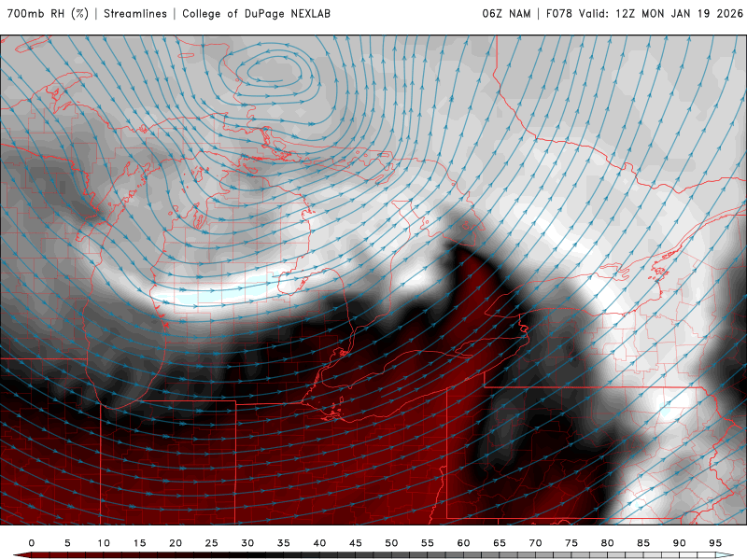Click the "20" color scale label
Viewport: 747px width, 560px height.
click(176, 543)
